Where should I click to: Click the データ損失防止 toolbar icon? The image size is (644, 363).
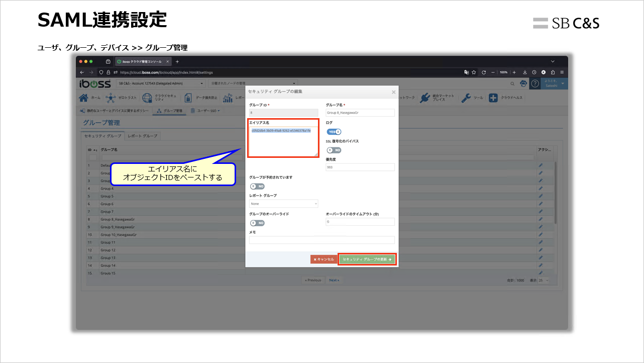[x=187, y=97]
